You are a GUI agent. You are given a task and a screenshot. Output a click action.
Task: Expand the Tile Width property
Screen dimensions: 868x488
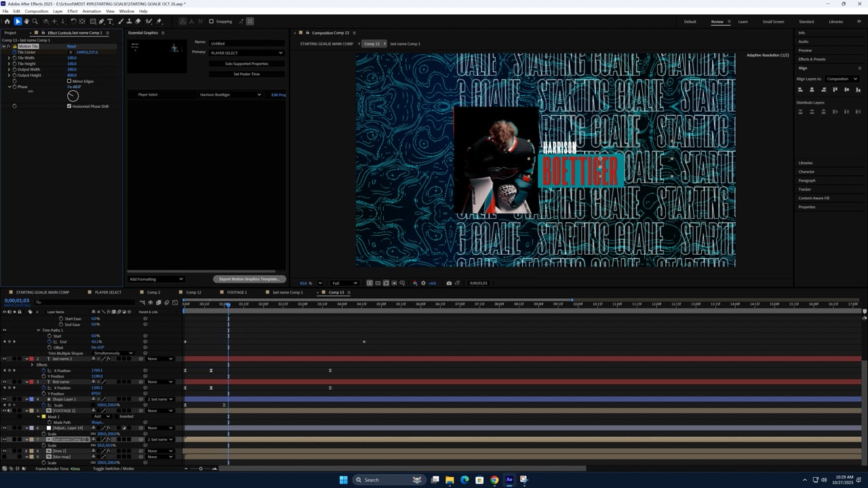point(9,58)
